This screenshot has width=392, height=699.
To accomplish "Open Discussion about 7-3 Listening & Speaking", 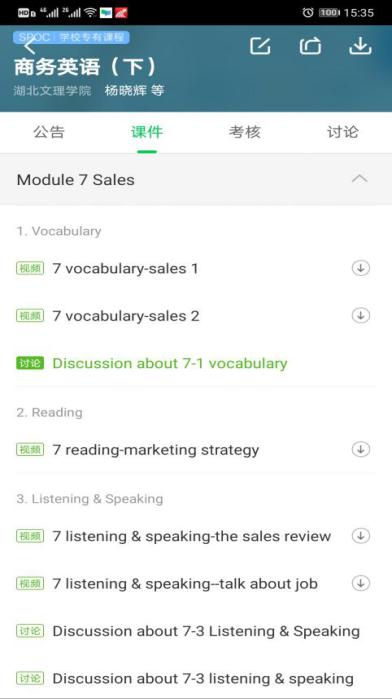I will point(206,631).
